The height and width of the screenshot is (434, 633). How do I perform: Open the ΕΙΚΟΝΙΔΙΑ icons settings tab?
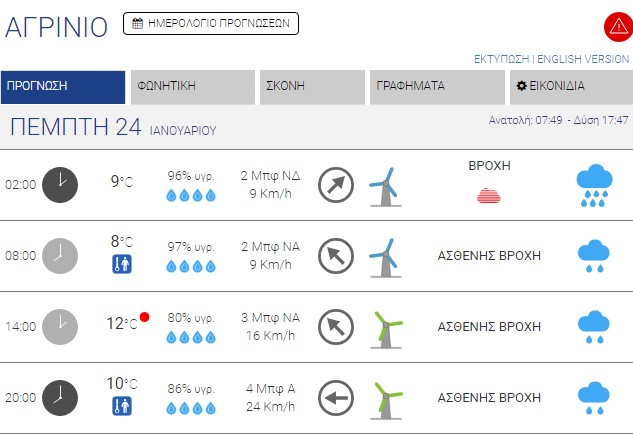coord(571,87)
